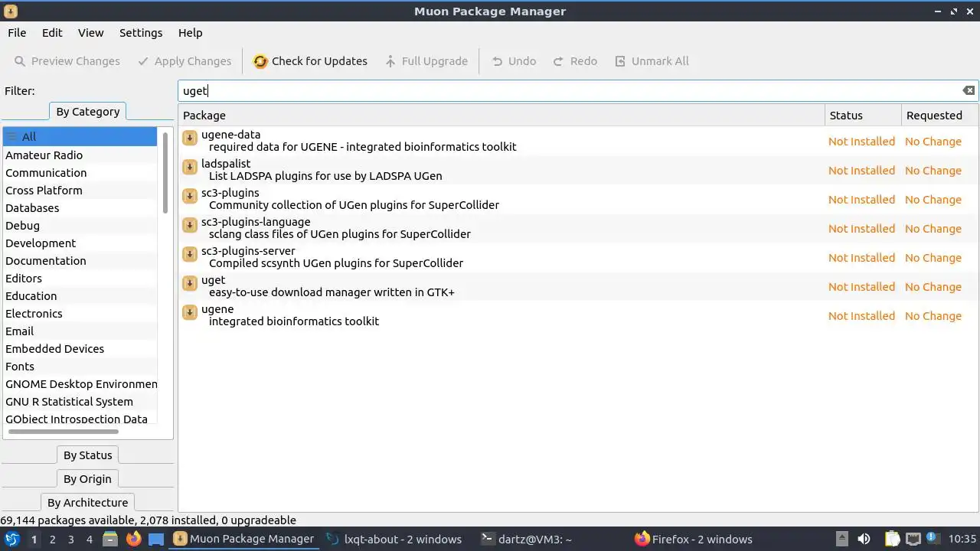Select the Fonts category
Image resolution: width=980 pixels, height=551 pixels.
[80, 367]
